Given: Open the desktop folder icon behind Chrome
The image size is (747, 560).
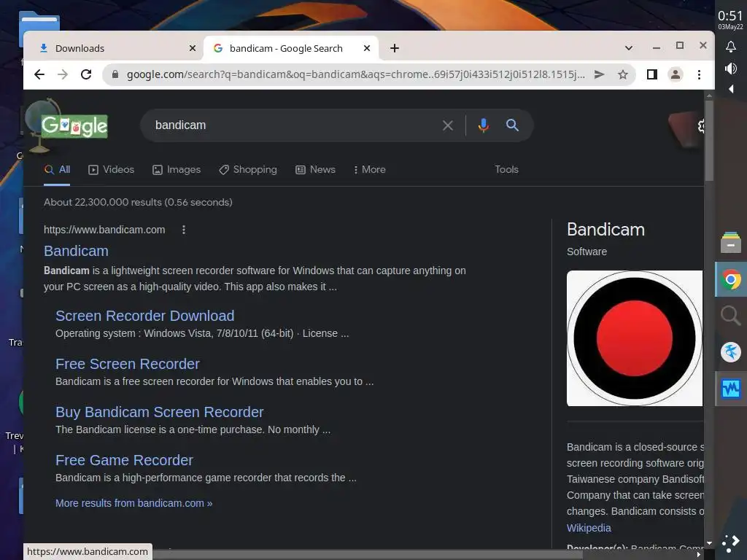Looking at the screenshot, I should click(x=39, y=21).
